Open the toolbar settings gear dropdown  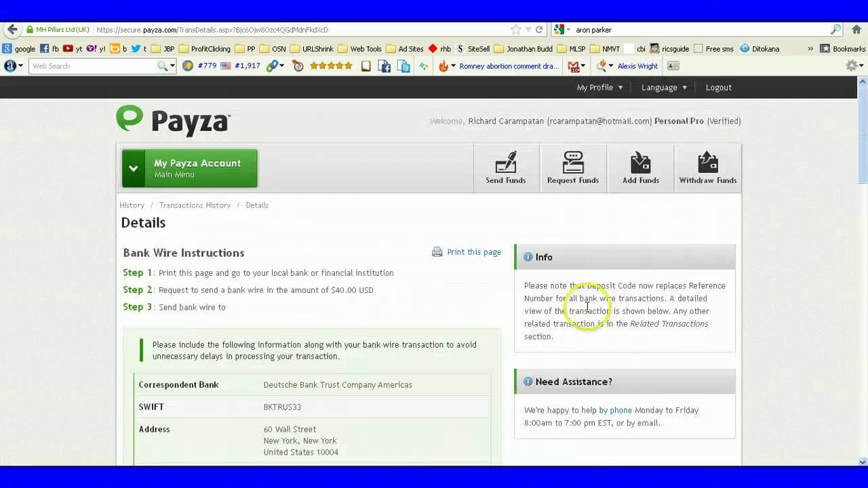point(854,66)
